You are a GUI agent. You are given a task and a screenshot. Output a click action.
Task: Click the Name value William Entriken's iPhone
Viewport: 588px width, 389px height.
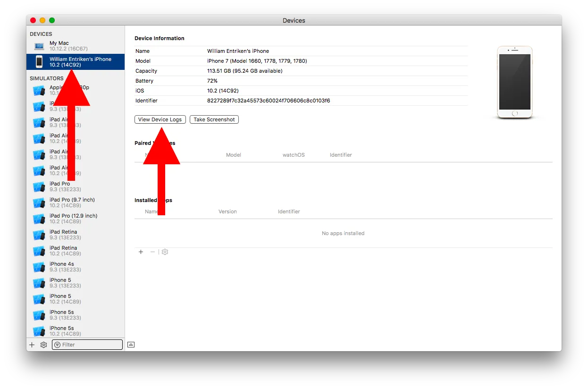(x=238, y=51)
